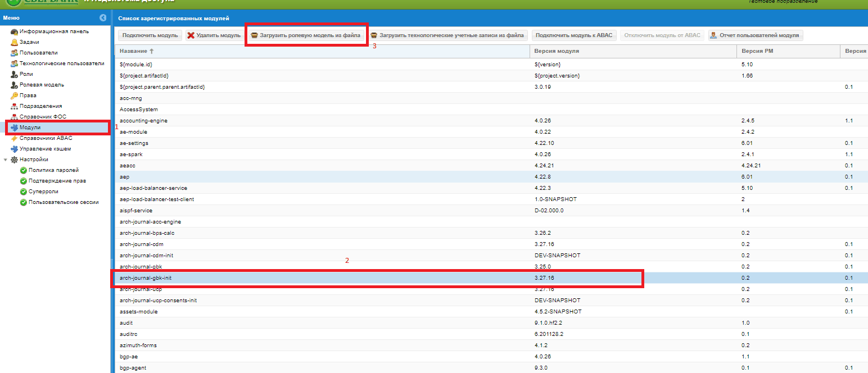Click Отчет пользователей модуля button
This screenshot has width=868, height=373.
(756, 35)
